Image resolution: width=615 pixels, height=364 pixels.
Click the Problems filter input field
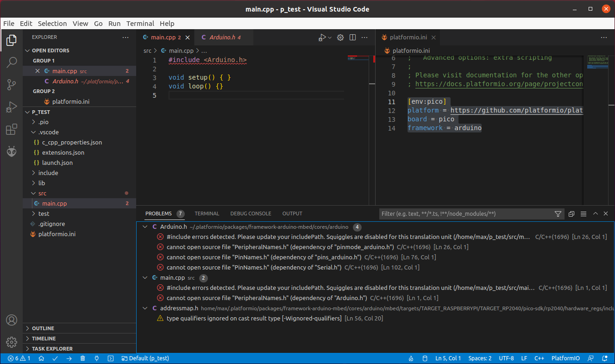click(465, 214)
